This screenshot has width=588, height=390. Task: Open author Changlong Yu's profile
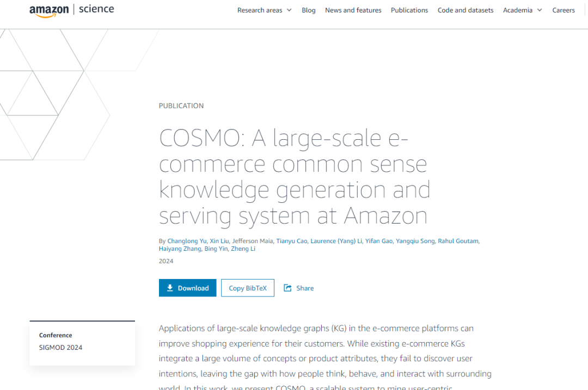tap(187, 241)
